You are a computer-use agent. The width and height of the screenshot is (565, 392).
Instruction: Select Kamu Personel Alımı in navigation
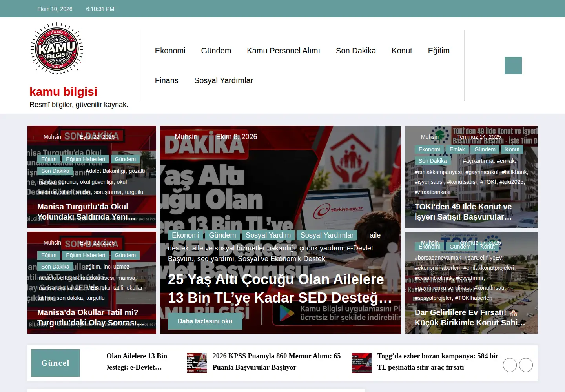(283, 51)
